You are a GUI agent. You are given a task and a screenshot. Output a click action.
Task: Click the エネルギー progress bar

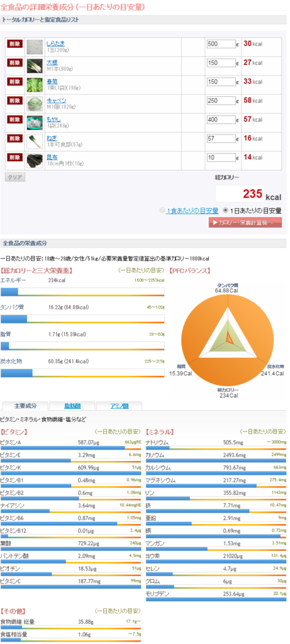click(x=82, y=292)
